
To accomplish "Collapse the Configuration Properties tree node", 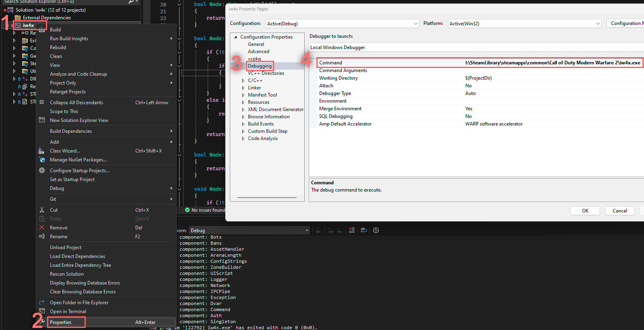I will click(x=236, y=37).
